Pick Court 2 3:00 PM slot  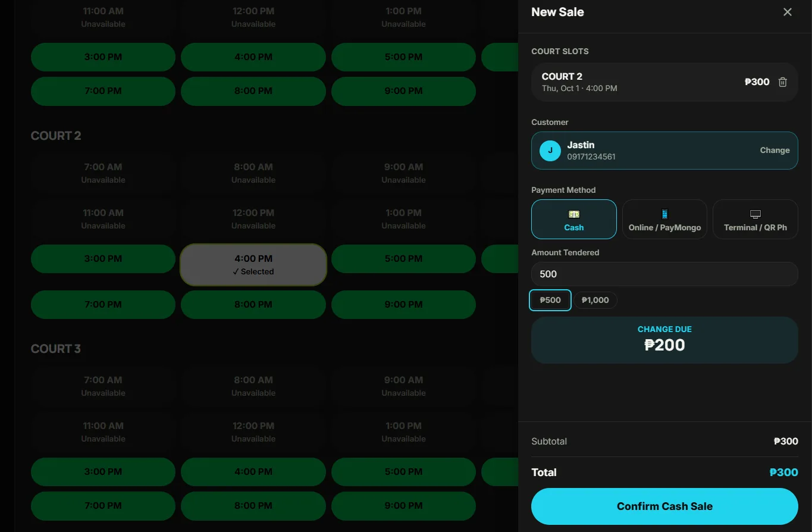point(103,259)
